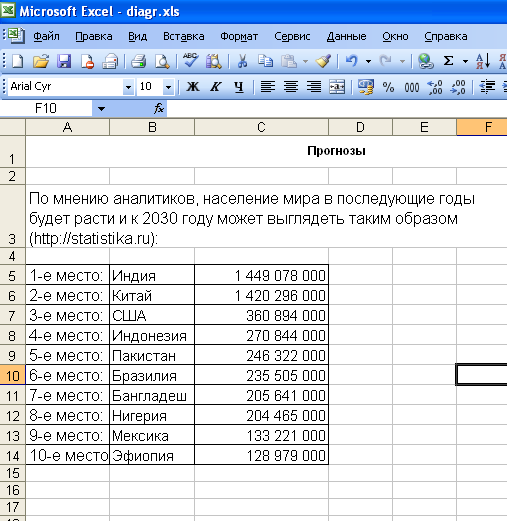The height and width of the screenshot is (521, 507).
Task: Open the Research binoculars icon
Action: (x=213, y=61)
